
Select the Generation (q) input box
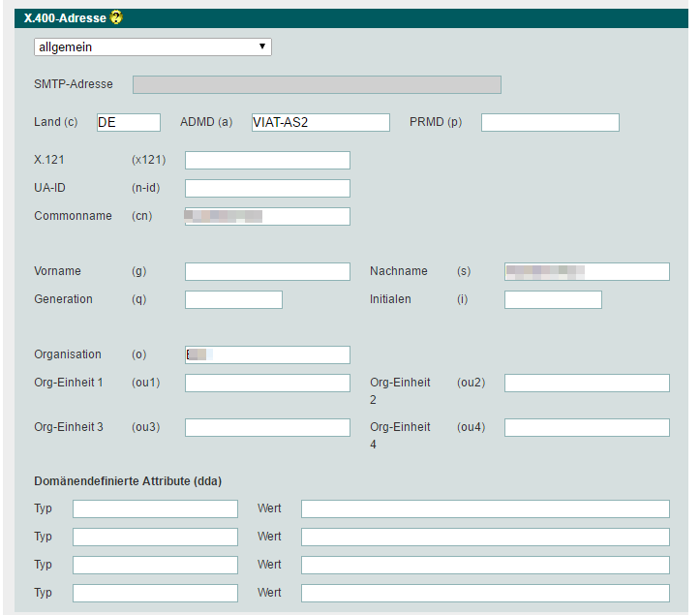click(233, 299)
